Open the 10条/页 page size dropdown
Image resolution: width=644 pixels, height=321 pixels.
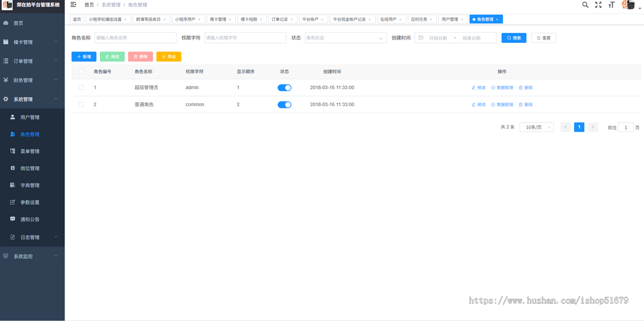[x=536, y=127]
